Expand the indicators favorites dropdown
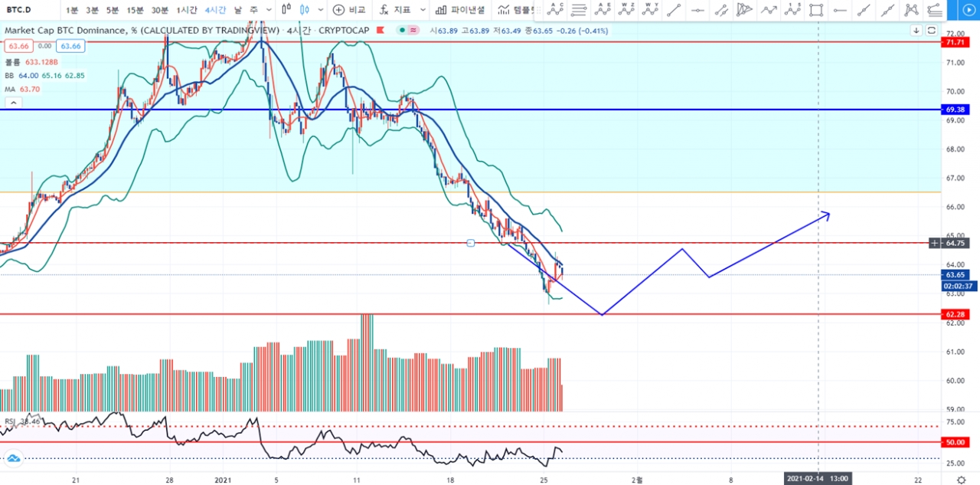Screen dimensions: 980x485 (423, 10)
